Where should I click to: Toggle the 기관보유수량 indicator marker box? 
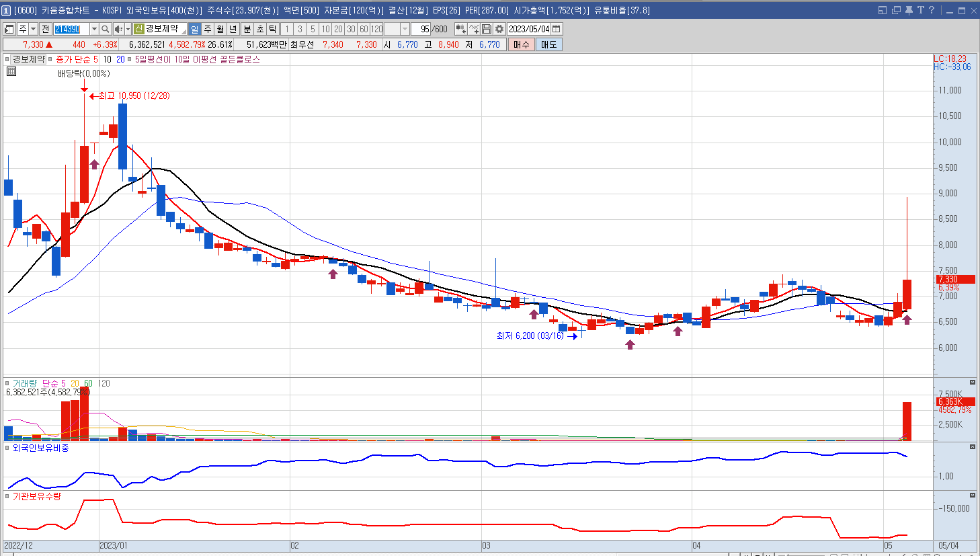coord(7,496)
